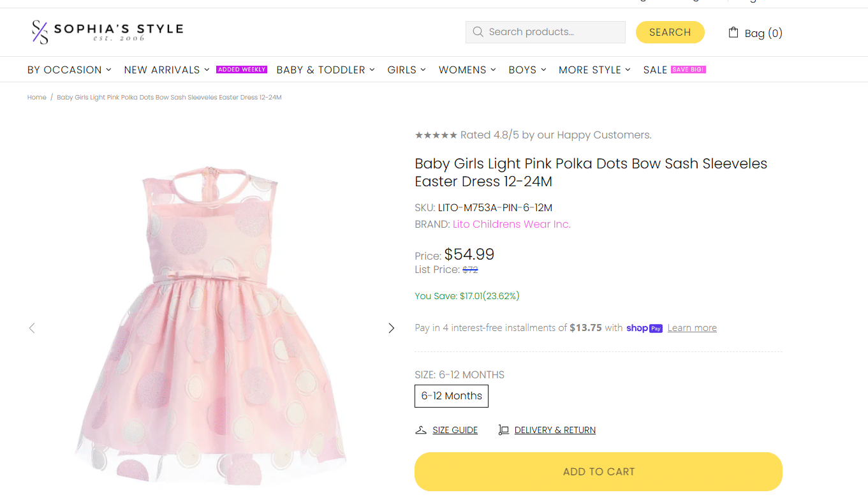The image size is (868, 502).
Task: Click the Search products input field
Action: click(x=552, y=32)
